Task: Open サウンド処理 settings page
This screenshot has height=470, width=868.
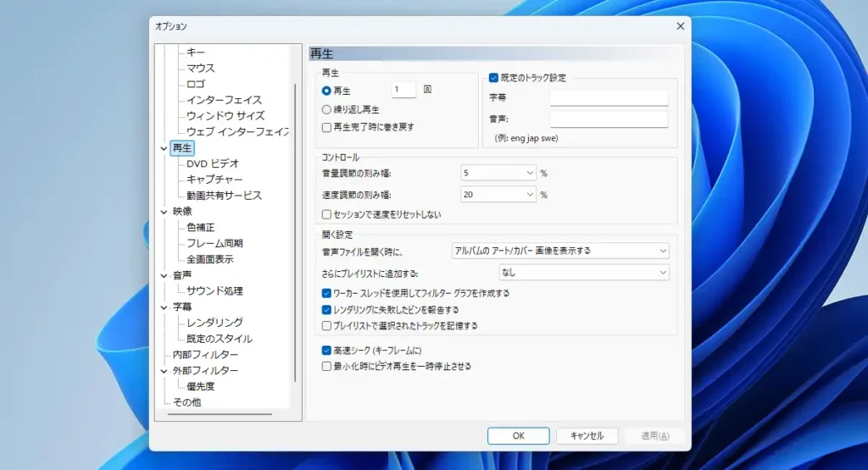Action: pyautogui.click(x=214, y=290)
